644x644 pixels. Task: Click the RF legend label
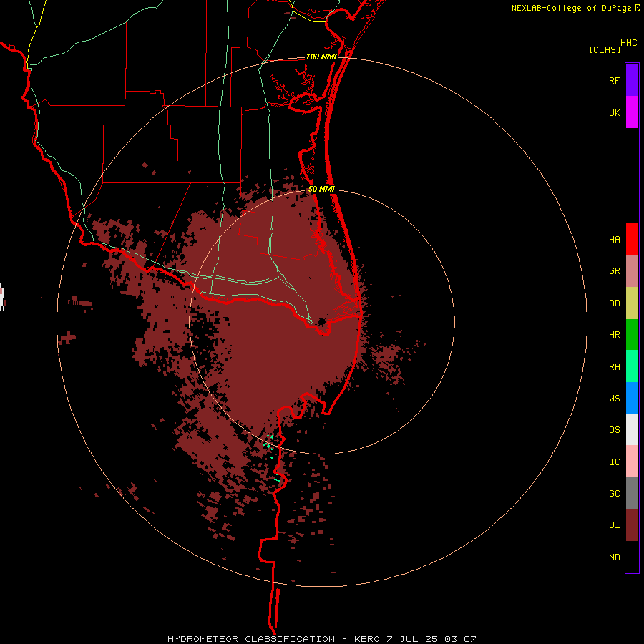(614, 81)
